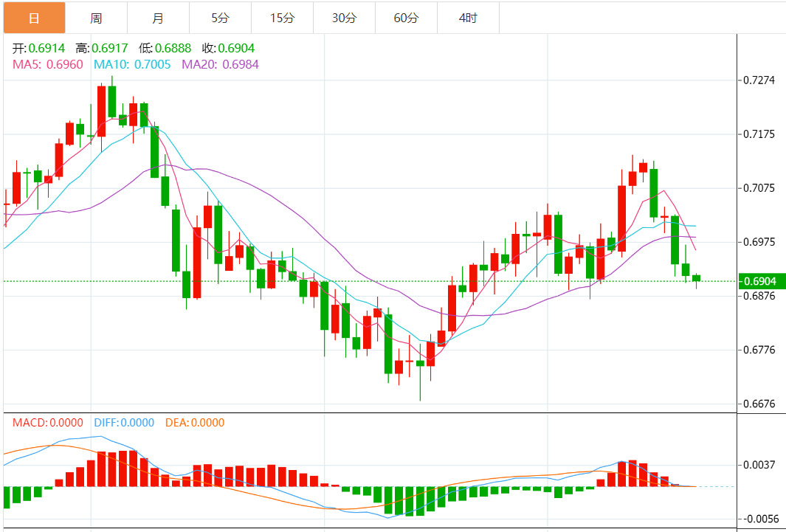Open the 4时 timeframe tab

(x=468, y=18)
